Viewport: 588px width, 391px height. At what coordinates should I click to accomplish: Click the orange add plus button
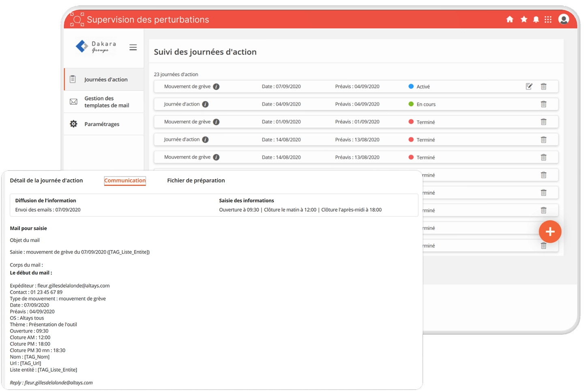pos(550,232)
